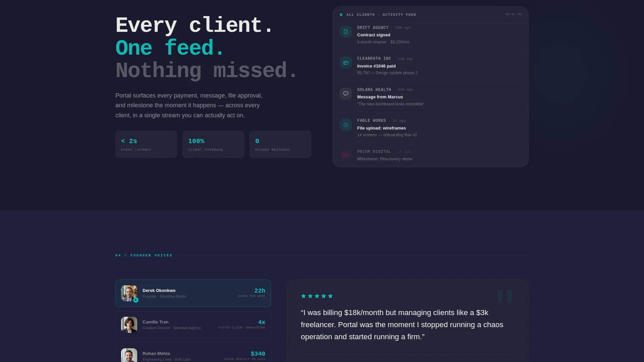
Task: Click the large quotation mark icon
Action: click(505, 296)
